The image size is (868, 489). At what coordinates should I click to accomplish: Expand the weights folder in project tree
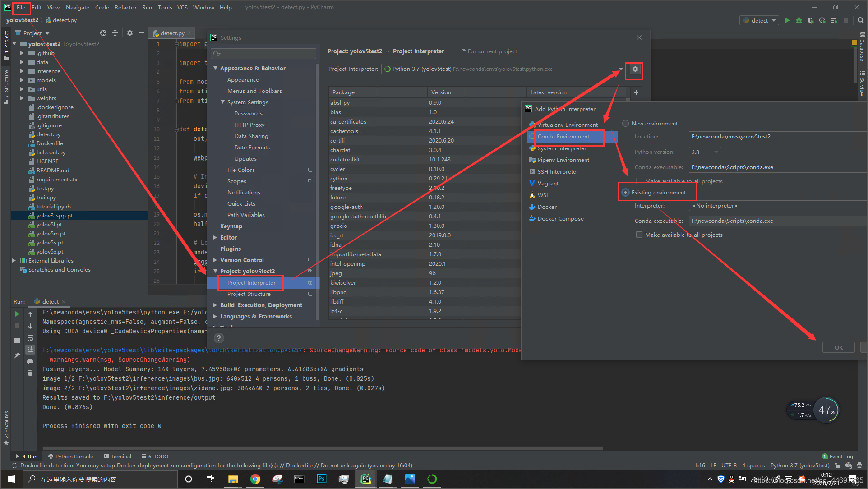pos(22,98)
